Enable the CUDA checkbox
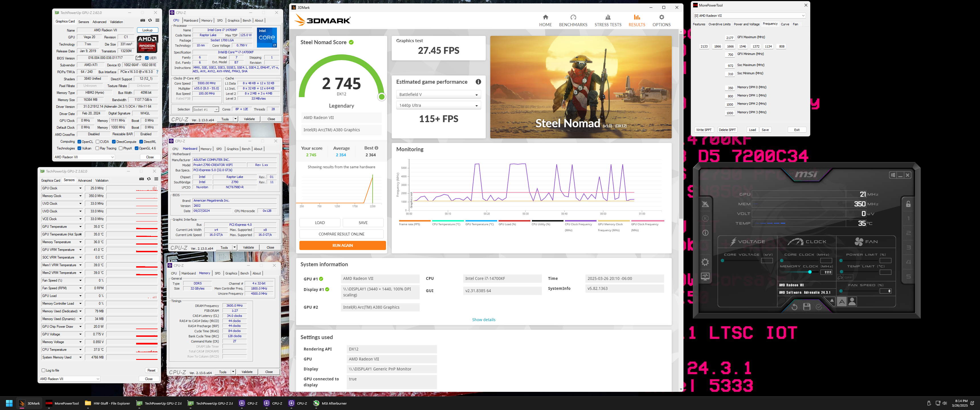Viewport: 980px width, 410px height. coord(97,142)
